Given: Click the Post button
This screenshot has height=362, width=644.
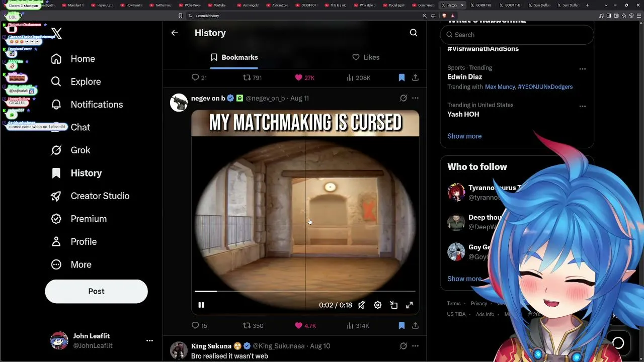Looking at the screenshot, I should [x=96, y=291].
